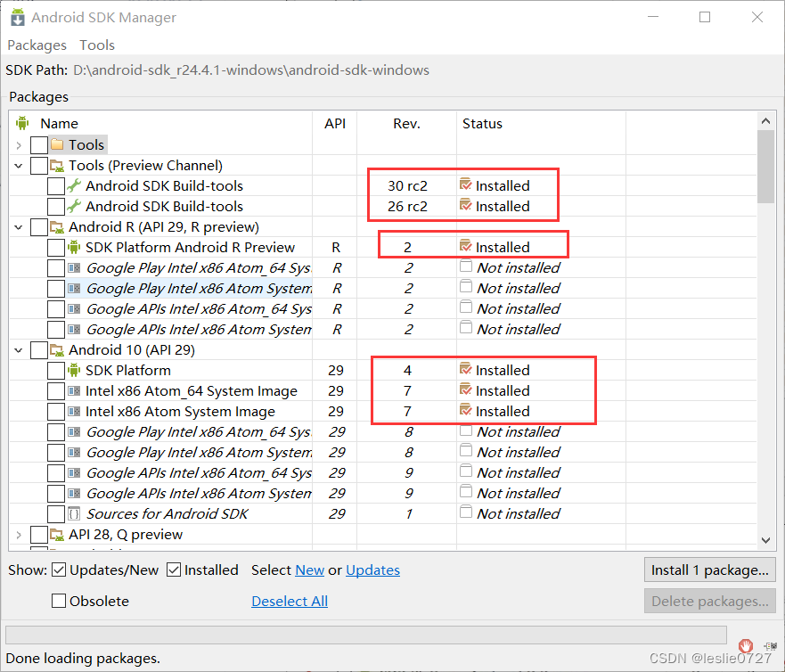785x672 pixels.
Task: Select the Google Play Intel x86 Atom System R row
Action: (x=383, y=289)
